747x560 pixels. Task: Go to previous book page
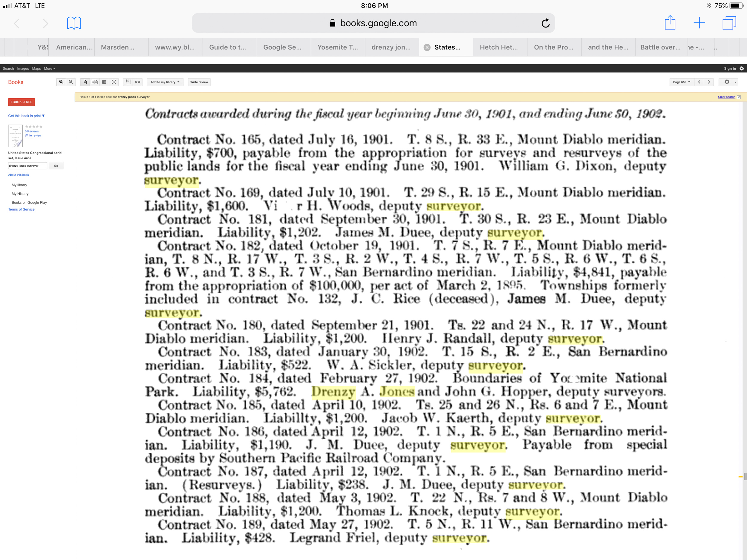point(699,82)
